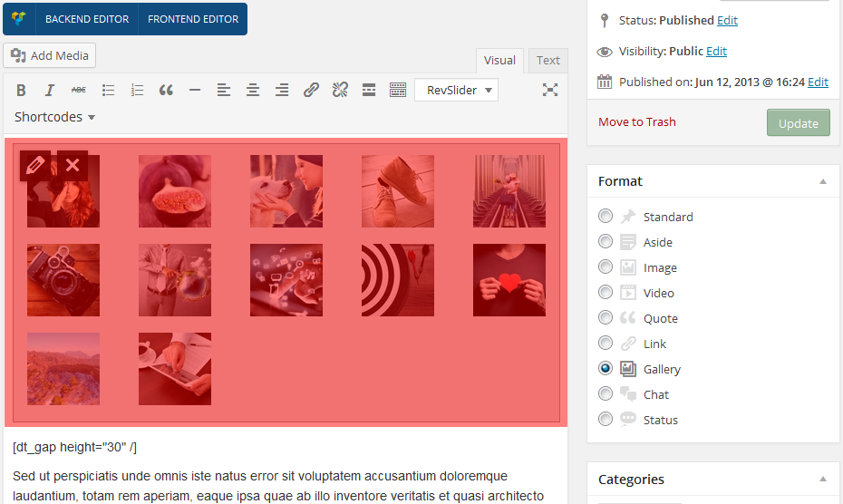Open the Frontend Editor
This screenshot has height=504, width=843.
(x=193, y=19)
